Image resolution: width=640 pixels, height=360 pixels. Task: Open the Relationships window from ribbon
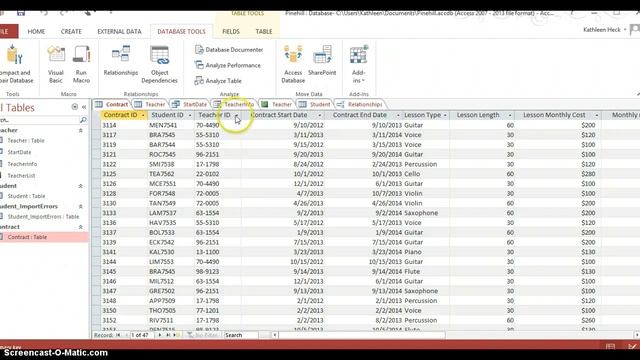121,60
